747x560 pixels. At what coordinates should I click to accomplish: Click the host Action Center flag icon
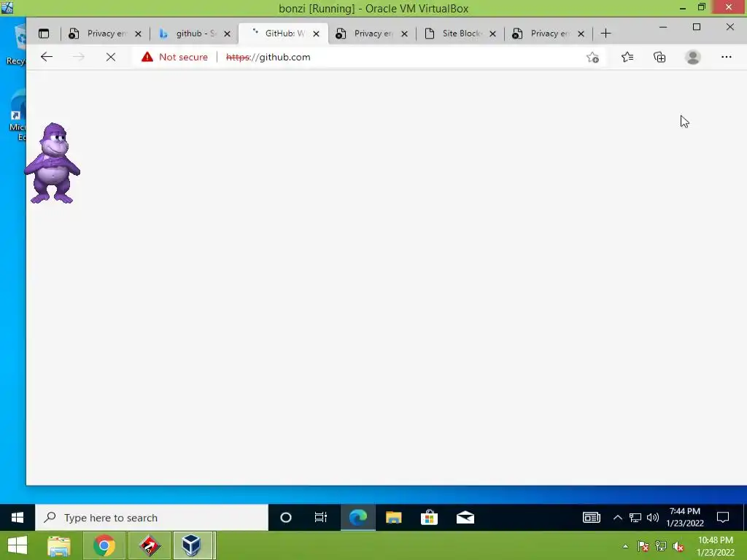[x=643, y=547]
